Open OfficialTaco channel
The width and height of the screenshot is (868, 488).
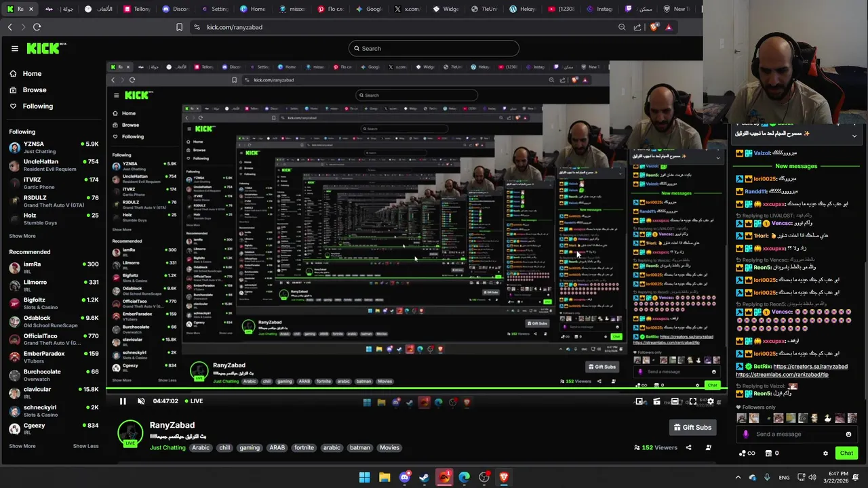tap(54, 339)
